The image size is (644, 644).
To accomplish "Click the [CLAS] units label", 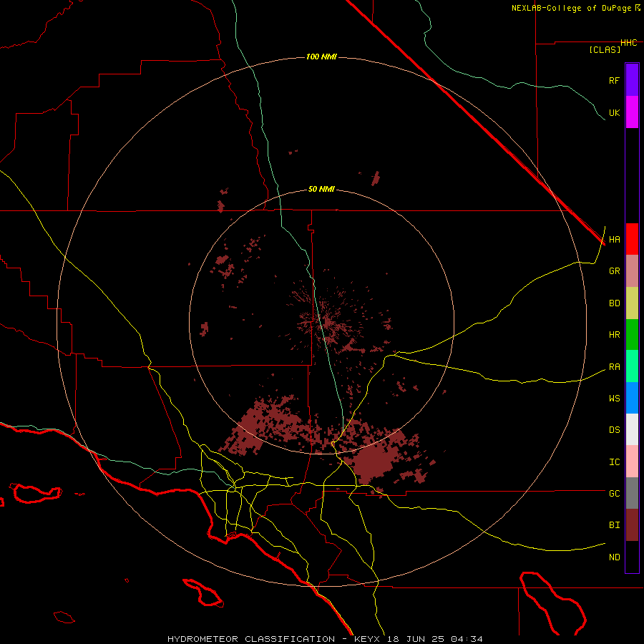I will (605, 49).
